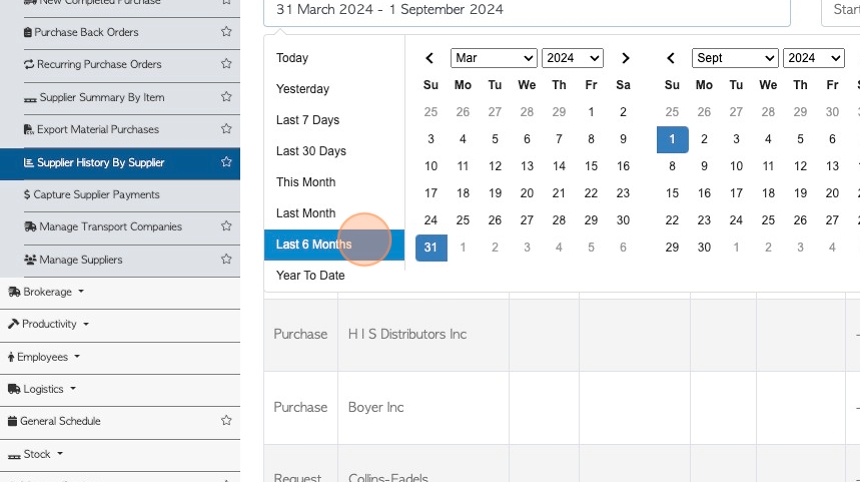Pick 1 September in right calendar
The image size is (860, 482).
(672, 139)
